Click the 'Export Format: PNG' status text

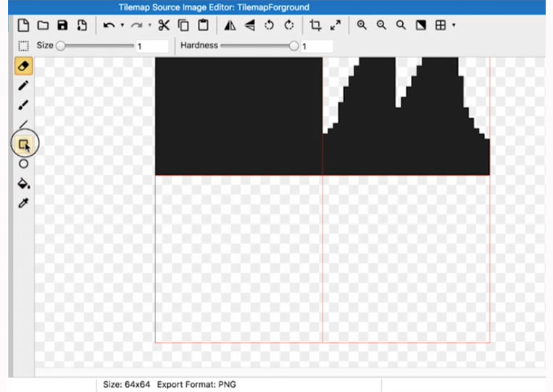(x=196, y=384)
